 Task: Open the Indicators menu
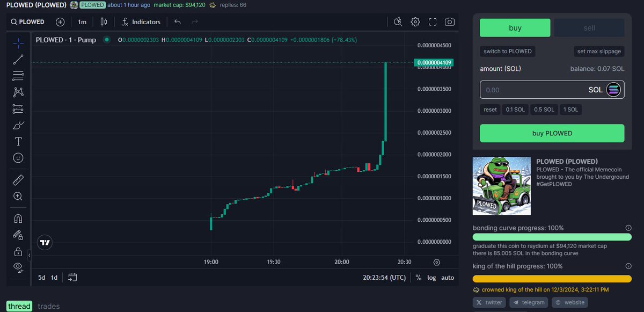(141, 22)
